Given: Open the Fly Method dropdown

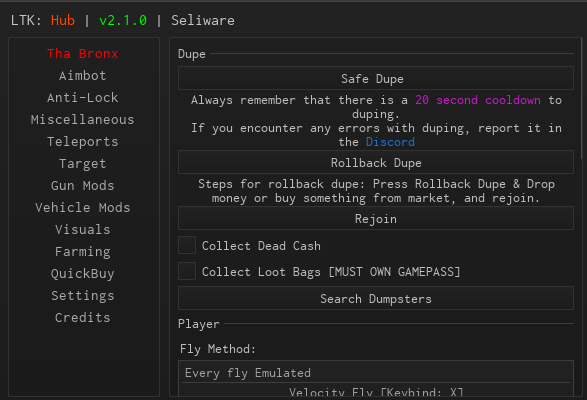Looking at the screenshot, I should pos(376,373).
